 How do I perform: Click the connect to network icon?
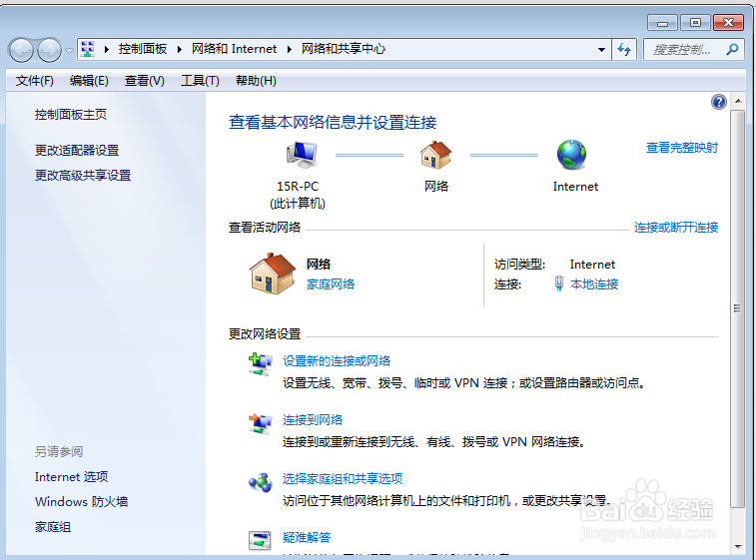pos(260,423)
